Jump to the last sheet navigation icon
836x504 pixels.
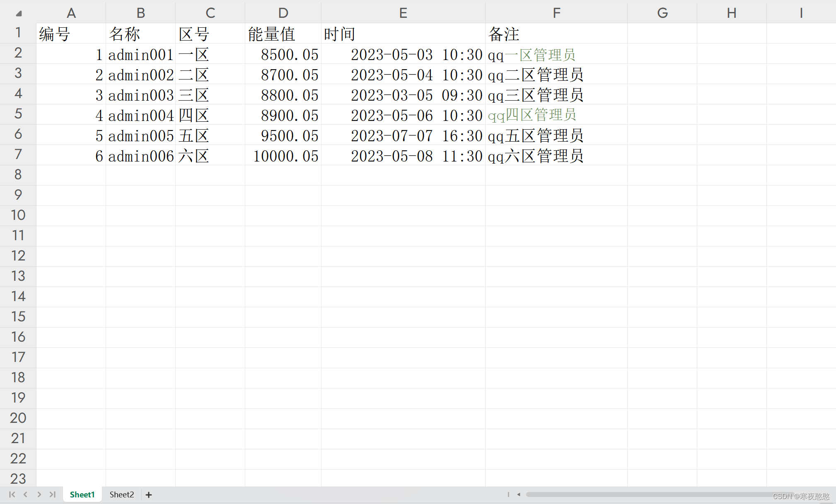point(53,494)
